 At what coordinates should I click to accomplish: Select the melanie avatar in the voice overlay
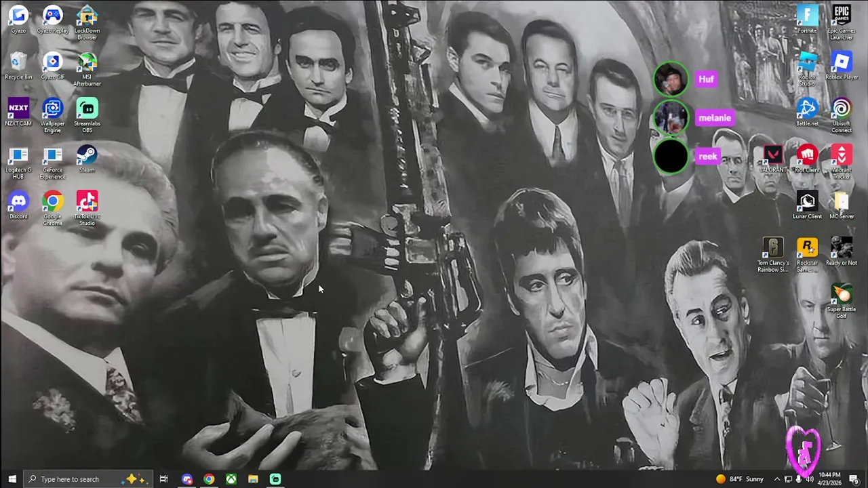coord(671,118)
